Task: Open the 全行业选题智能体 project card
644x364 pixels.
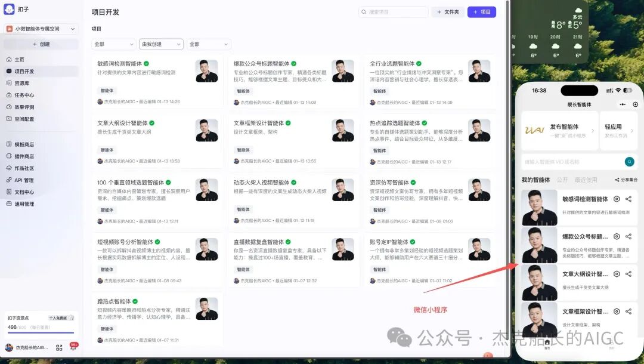Action: click(x=430, y=82)
